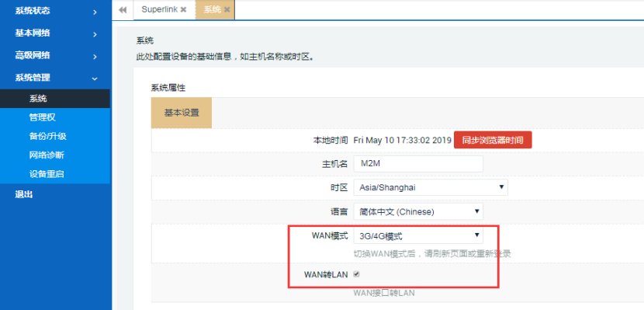Open 管理权 in the sidebar
The width and height of the screenshot is (644, 310).
43,117
